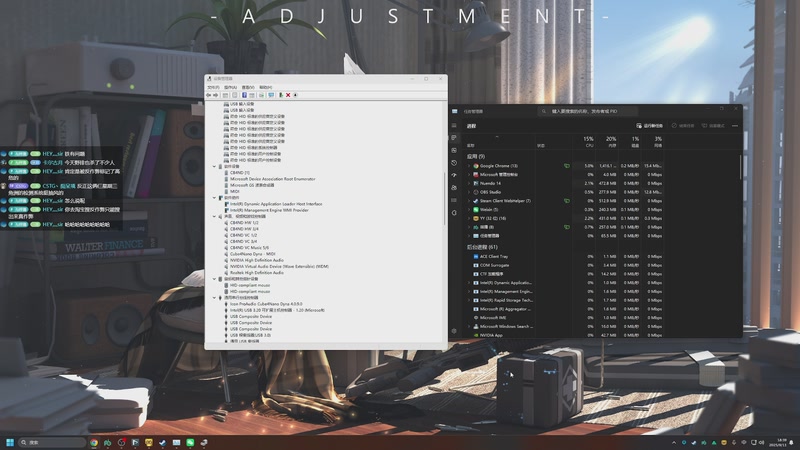800x450 pixels.
Task: Click the End task button in Task Manager
Action: 683,126
